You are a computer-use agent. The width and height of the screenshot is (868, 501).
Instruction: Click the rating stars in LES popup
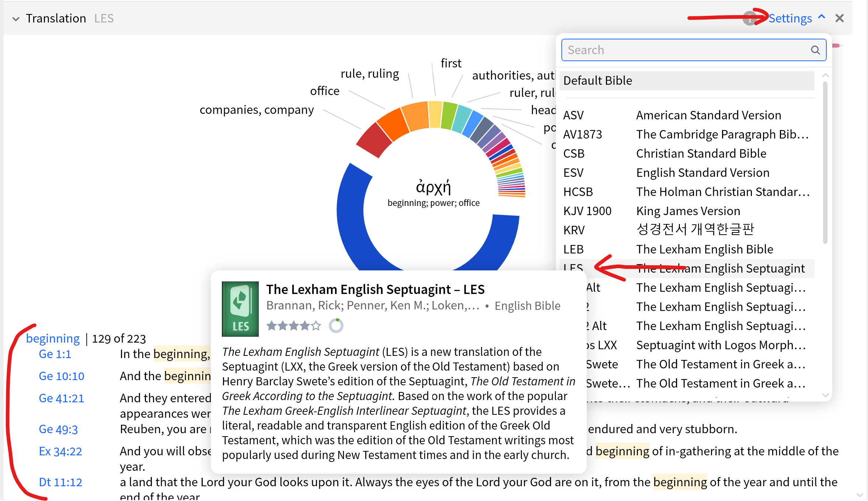click(294, 326)
